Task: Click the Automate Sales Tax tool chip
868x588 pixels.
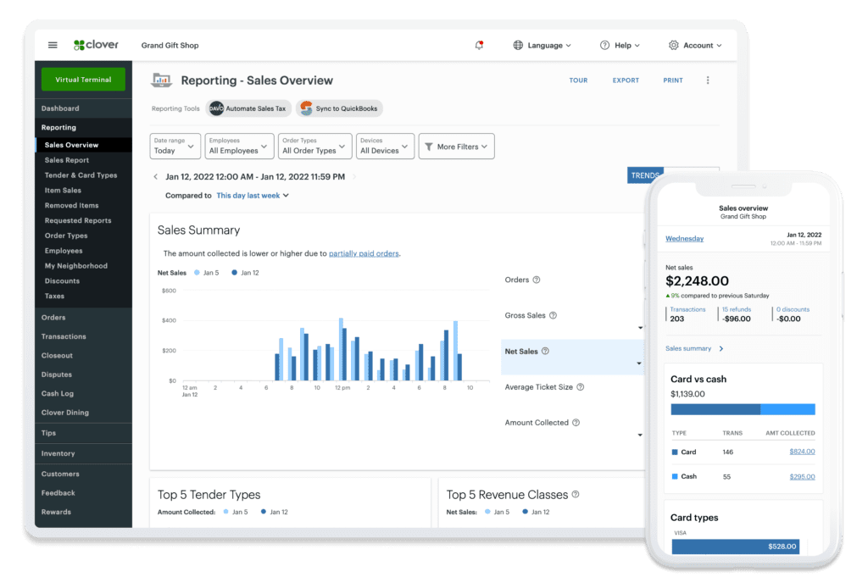Action: tap(248, 108)
